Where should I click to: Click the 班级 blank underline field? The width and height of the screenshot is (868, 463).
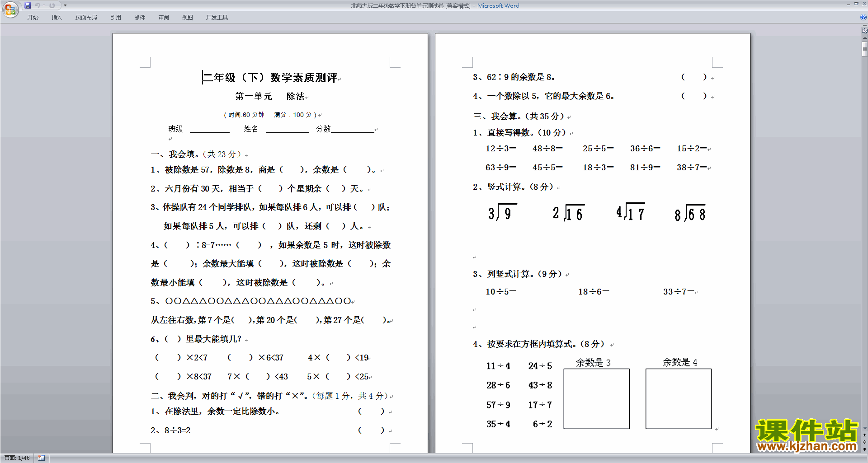(210, 130)
